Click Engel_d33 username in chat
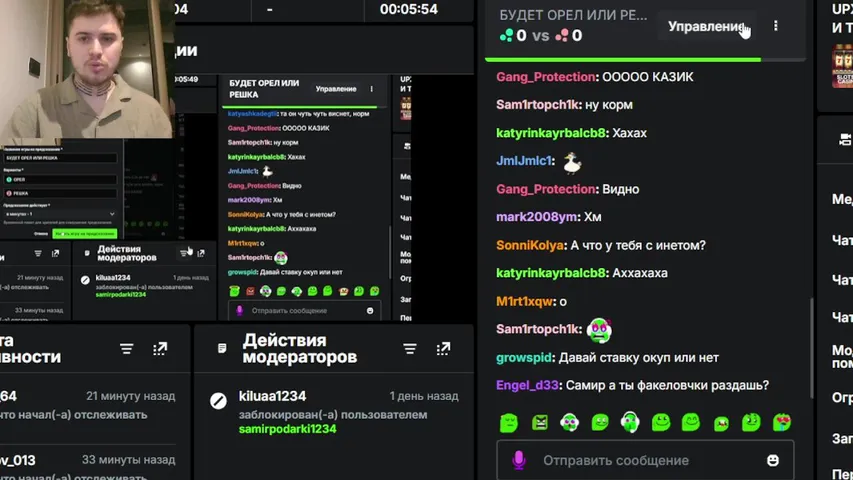Image resolution: width=853 pixels, height=480 pixels. click(527, 385)
